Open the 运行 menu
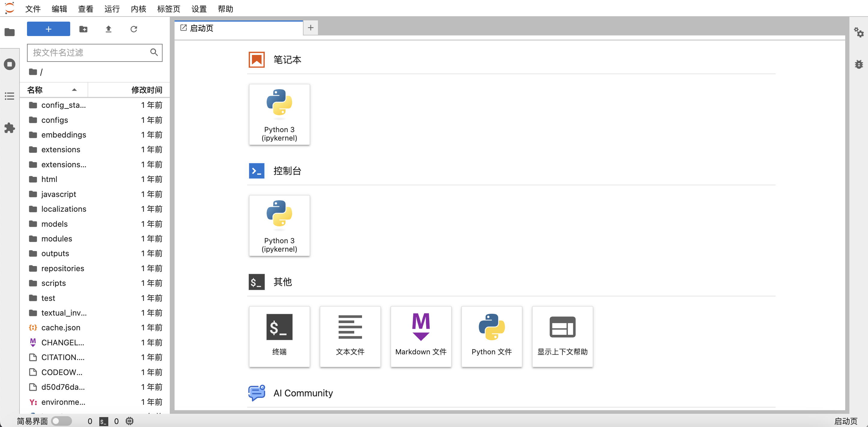Viewport: 868px width, 427px height. click(x=112, y=9)
